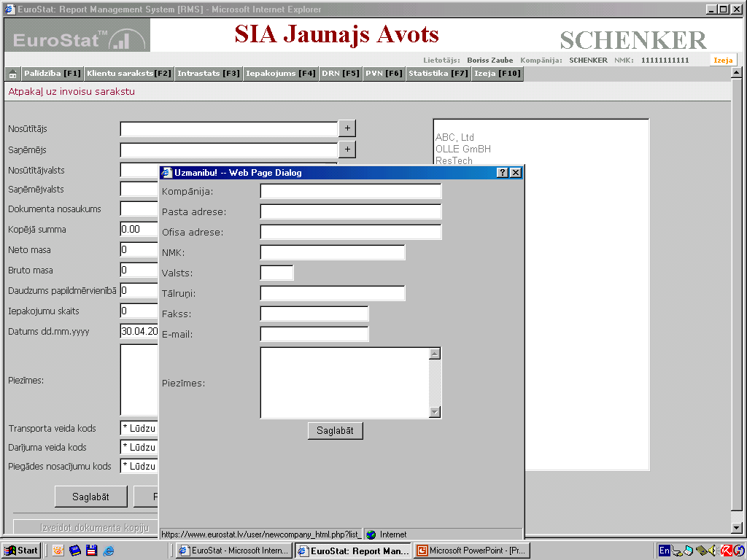Click plus button next to Nosūtītājs
Screen dimensions: 747x560
click(347, 128)
